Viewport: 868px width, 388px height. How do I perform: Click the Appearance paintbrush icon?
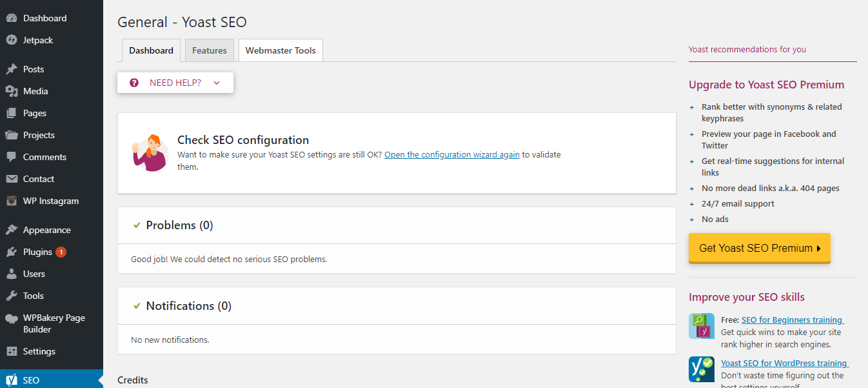click(12, 230)
